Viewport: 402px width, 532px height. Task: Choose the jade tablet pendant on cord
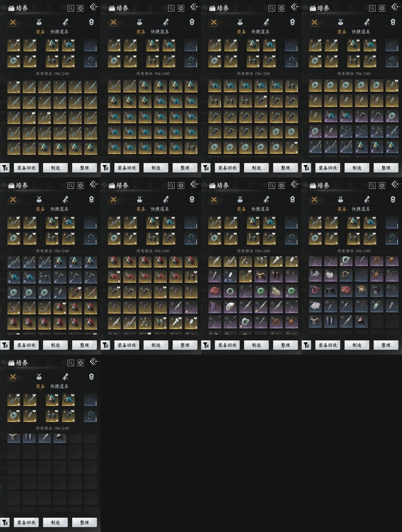pos(376,306)
